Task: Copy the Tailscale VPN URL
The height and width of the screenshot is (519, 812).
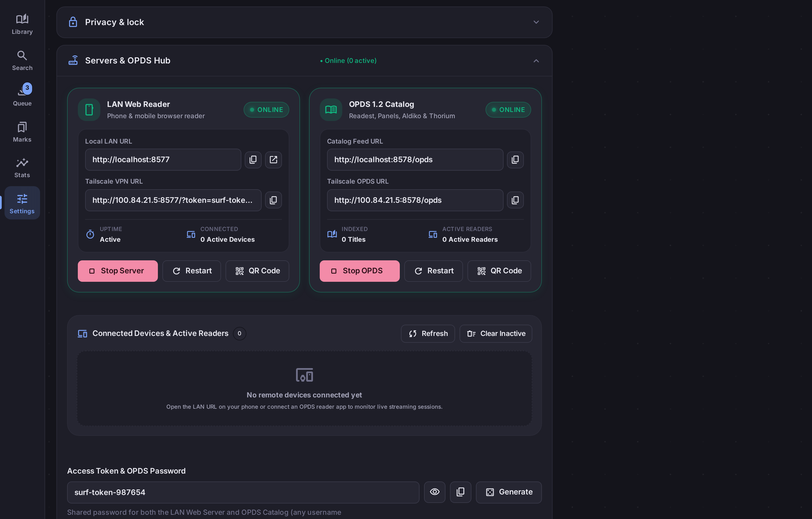Action: [273, 200]
